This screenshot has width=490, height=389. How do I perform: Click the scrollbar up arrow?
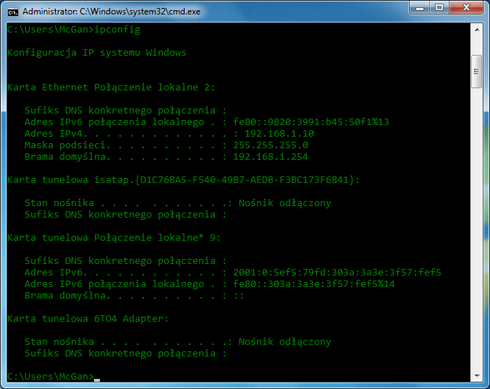[x=477, y=30]
